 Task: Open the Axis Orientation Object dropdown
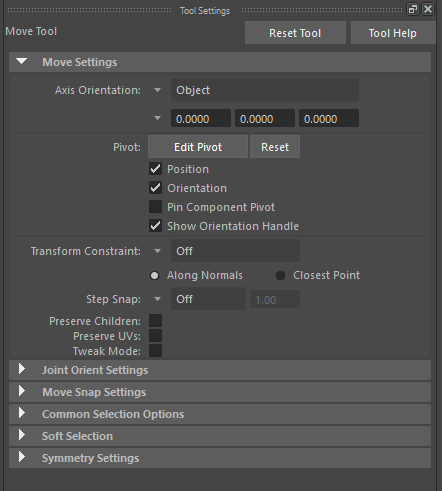click(x=265, y=90)
